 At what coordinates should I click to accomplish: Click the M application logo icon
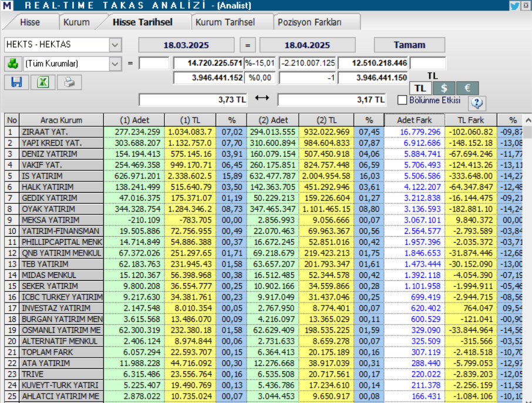[x=7, y=5]
